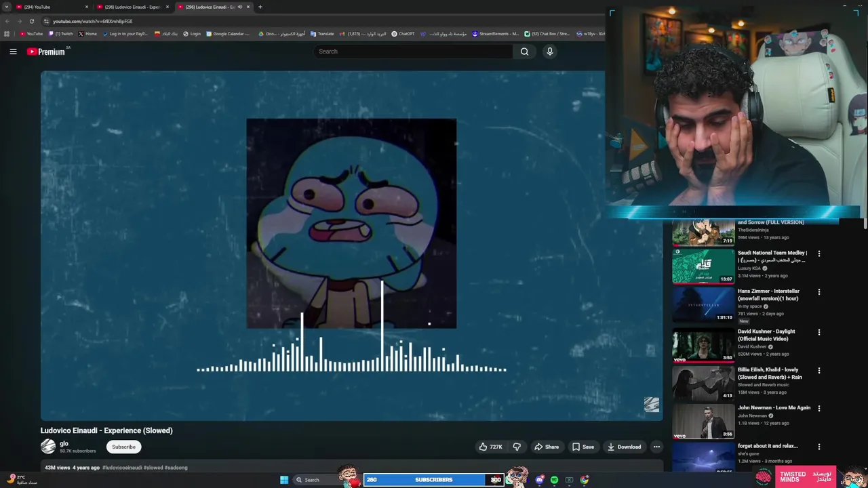The width and height of the screenshot is (868, 488).
Task: Share this video
Action: (547, 447)
